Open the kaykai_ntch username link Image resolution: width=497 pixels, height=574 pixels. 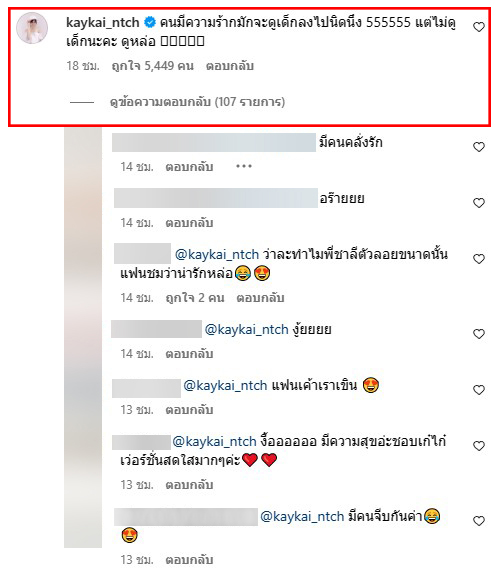[x=103, y=22]
